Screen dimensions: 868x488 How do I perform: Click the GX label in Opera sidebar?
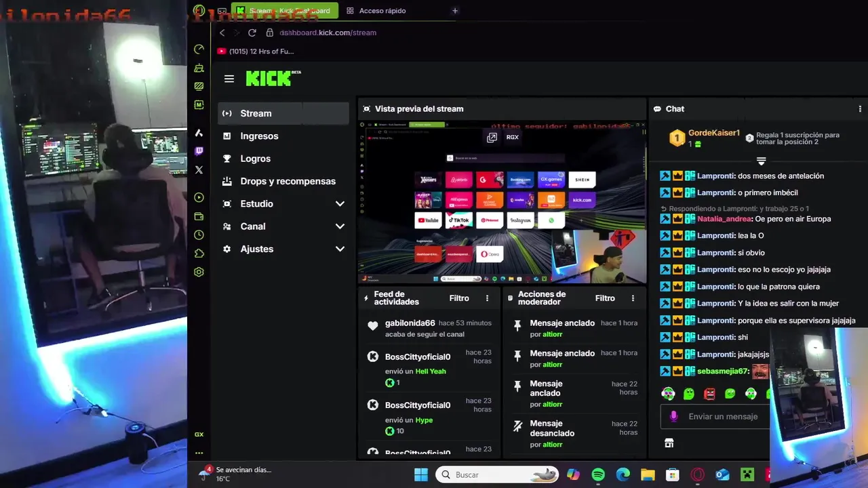click(x=199, y=434)
